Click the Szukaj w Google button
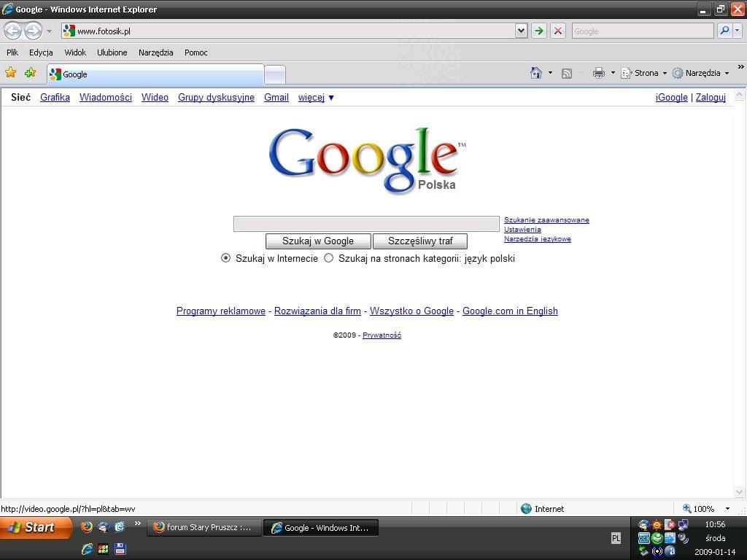 point(318,241)
